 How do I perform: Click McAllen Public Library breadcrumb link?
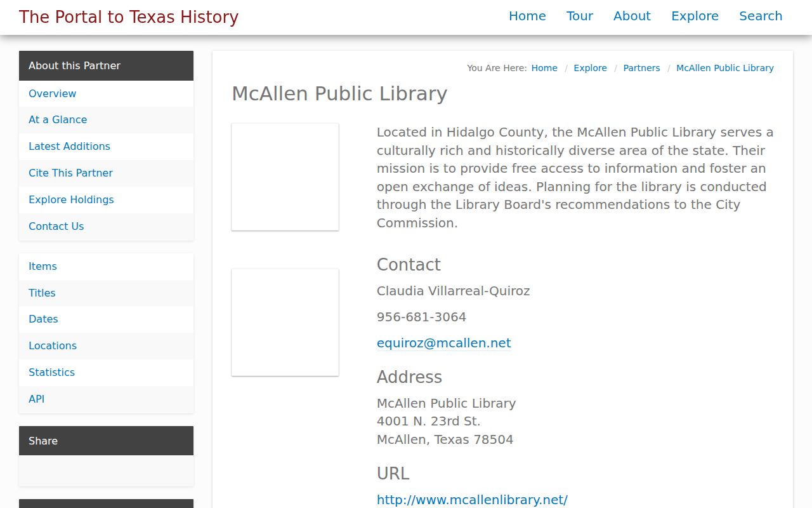pyautogui.click(x=725, y=68)
